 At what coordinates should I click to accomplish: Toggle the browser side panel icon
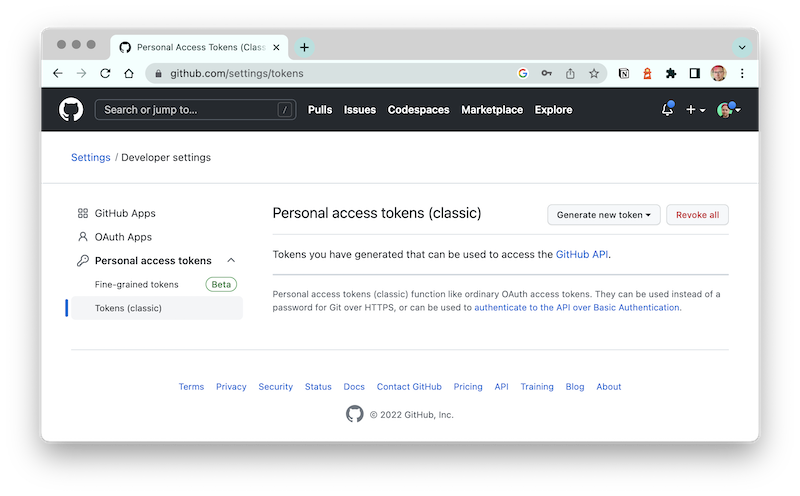(x=694, y=73)
